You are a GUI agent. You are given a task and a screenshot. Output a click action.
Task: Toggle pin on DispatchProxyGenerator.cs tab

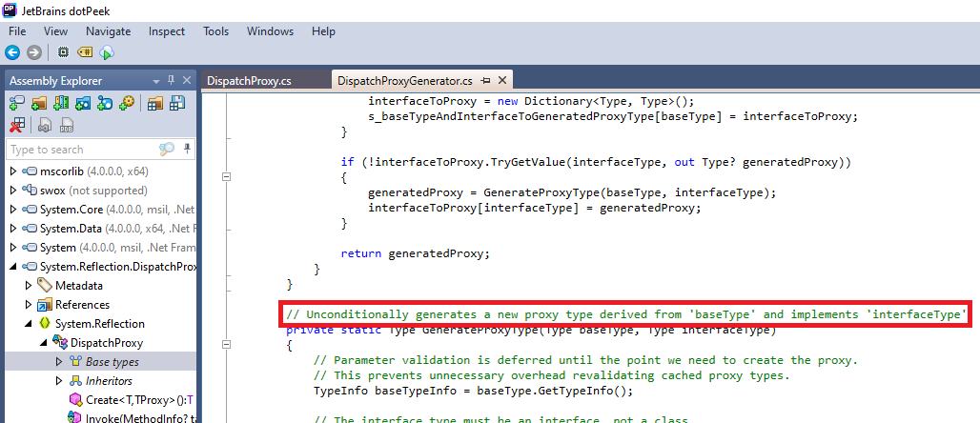[485, 81]
